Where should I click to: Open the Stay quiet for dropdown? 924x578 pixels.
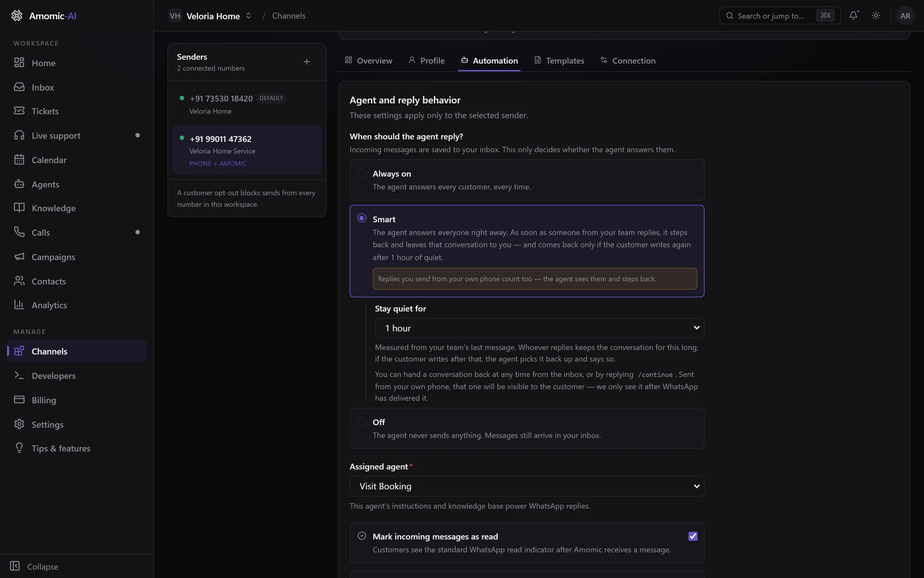(539, 328)
